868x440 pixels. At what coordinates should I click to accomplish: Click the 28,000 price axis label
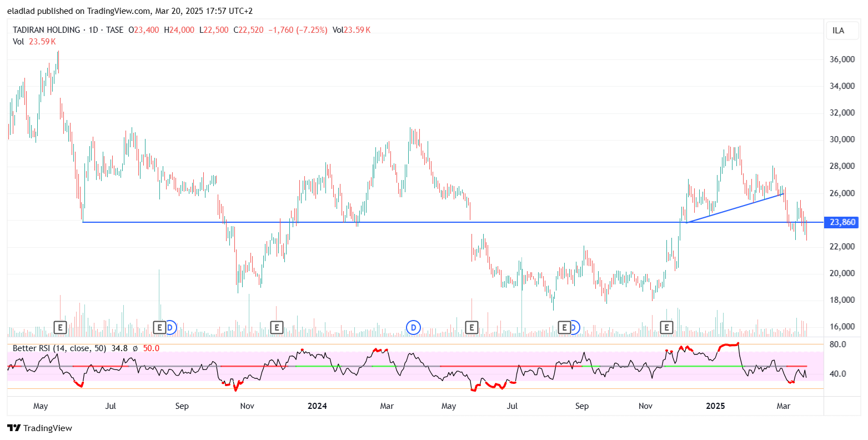coord(842,166)
